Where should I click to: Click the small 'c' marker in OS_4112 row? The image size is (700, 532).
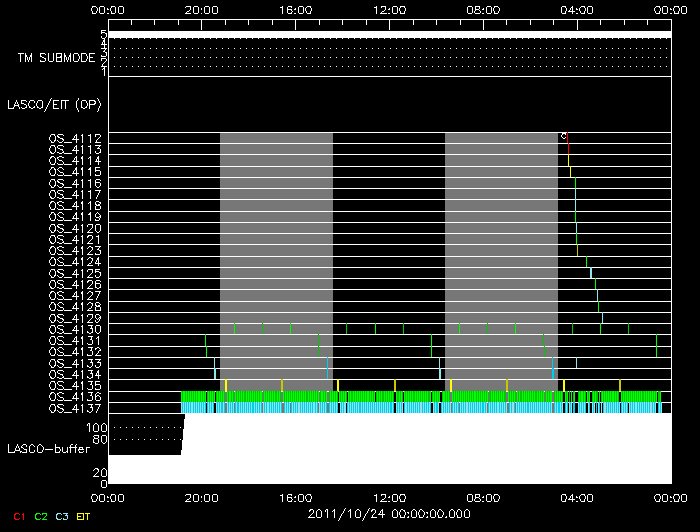(x=563, y=137)
